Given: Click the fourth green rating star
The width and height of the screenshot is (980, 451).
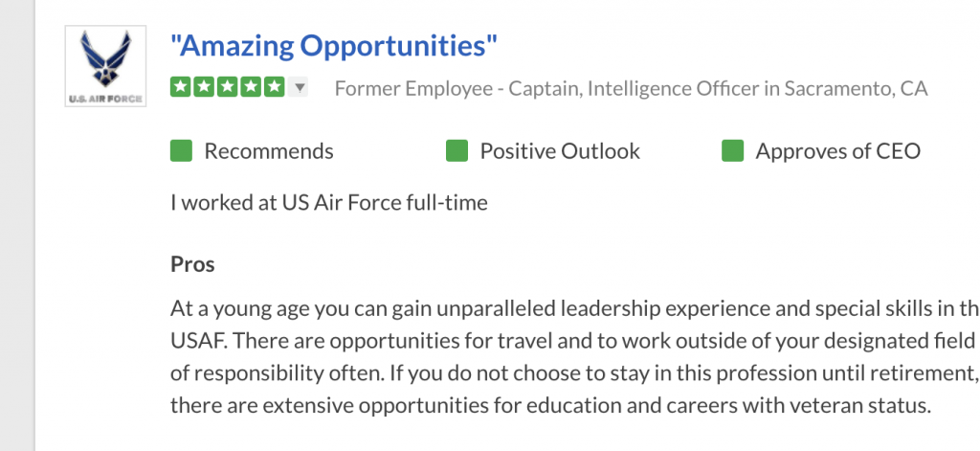Looking at the screenshot, I should (250, 87).
